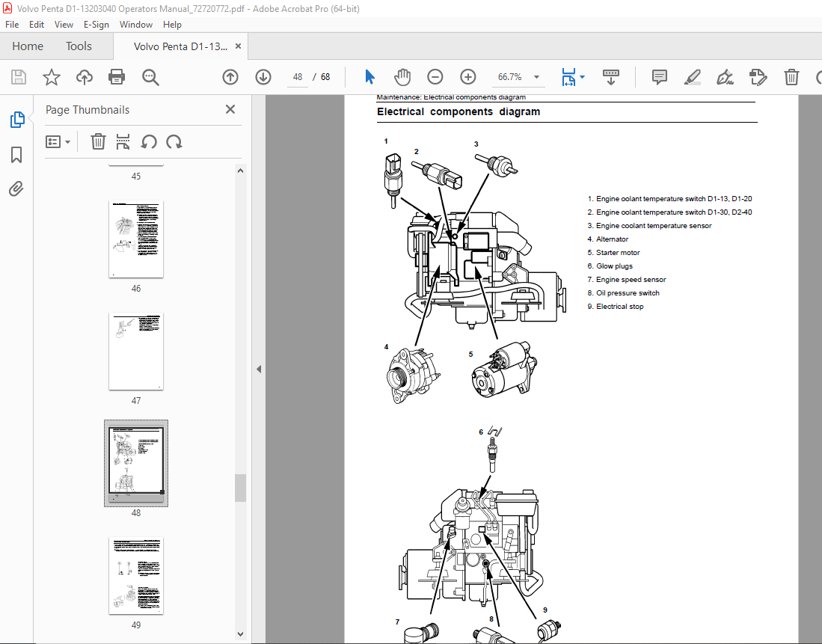Rotate page clockwise

[x=174, y=141]
